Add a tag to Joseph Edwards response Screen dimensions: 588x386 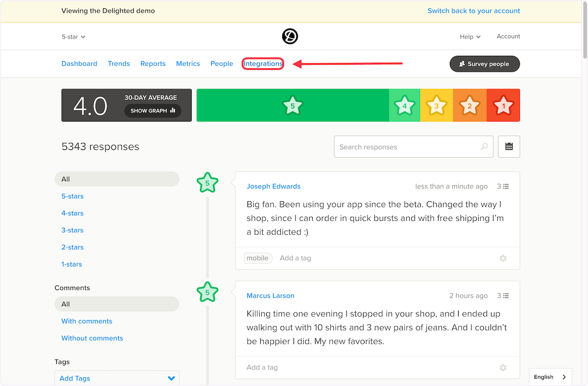pos(295,258)
